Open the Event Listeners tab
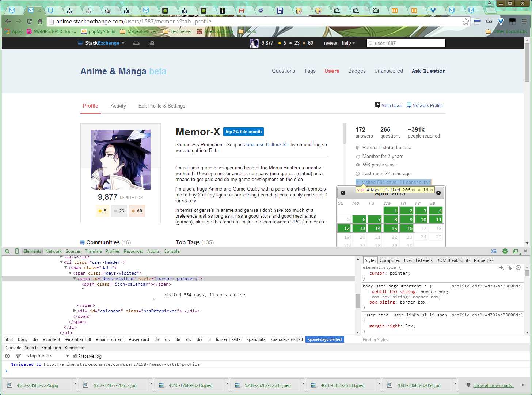The width and height of the screenshot is (532, 395). (x=418, y=260)
